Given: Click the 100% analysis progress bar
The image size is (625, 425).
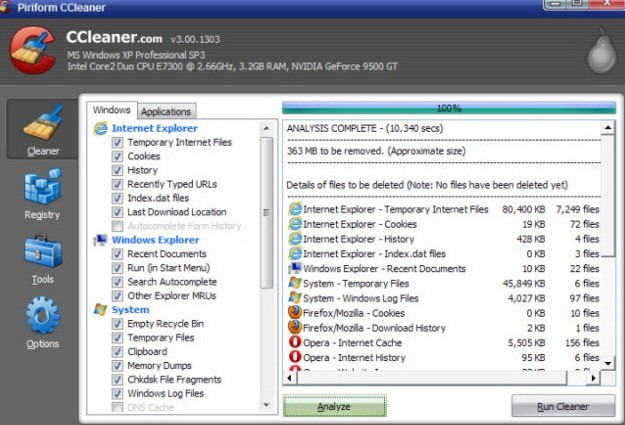Looking at the screenshot, I should (x=449, y=108).
